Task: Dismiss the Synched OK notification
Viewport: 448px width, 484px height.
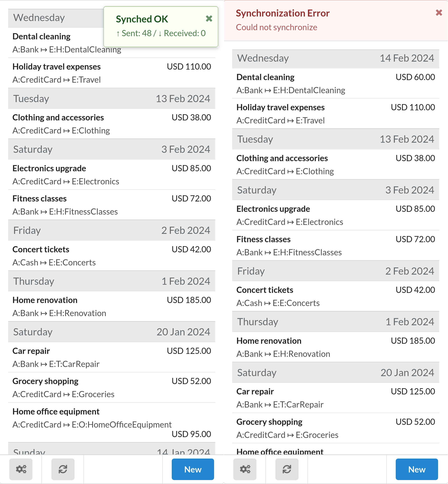Action: point(209,19)
